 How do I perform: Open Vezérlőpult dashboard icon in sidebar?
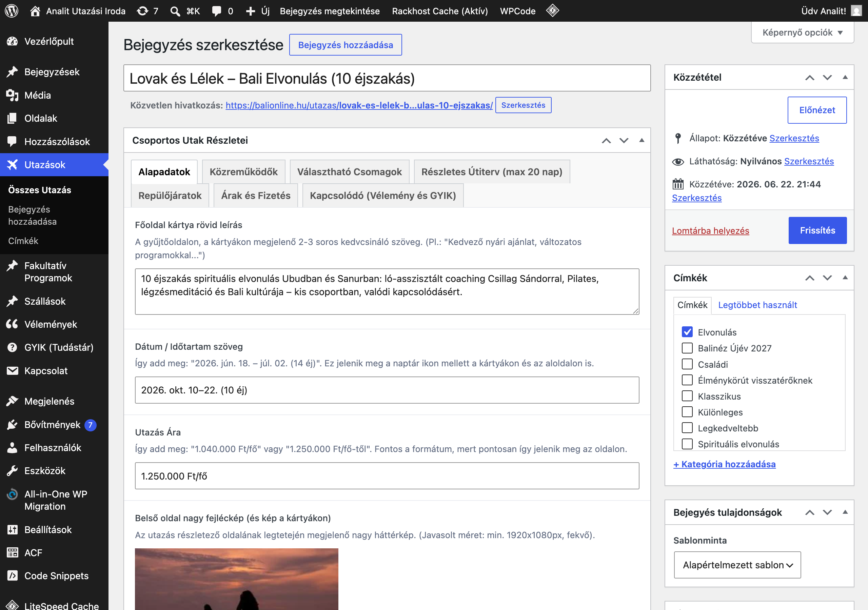pos(13,41)
